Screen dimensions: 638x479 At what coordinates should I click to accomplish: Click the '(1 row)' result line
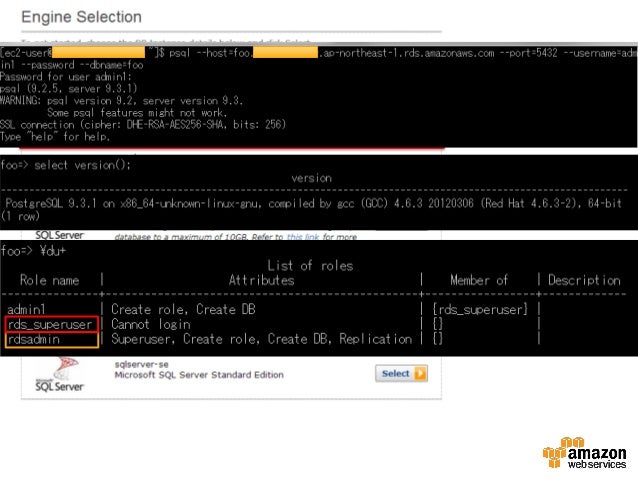pyautogui.click(x=20, y=216)
